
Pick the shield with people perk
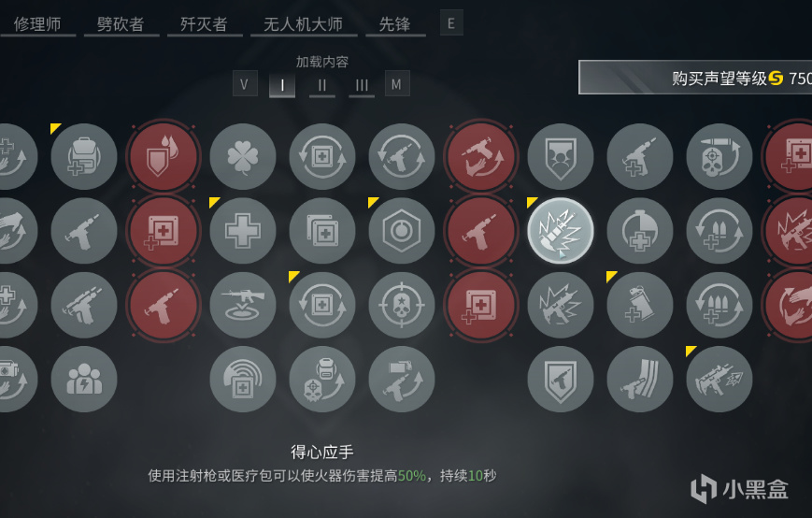point(561,156)
